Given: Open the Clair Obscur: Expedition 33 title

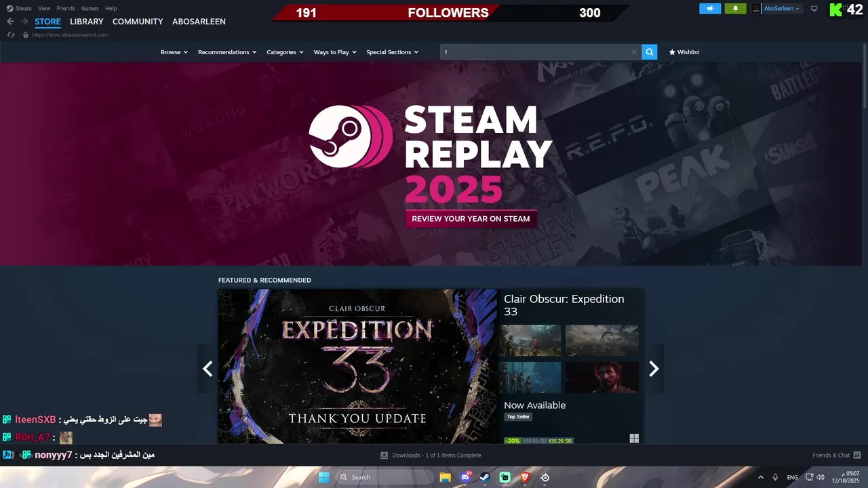Looking at the screenshot, I should point(564,305).
